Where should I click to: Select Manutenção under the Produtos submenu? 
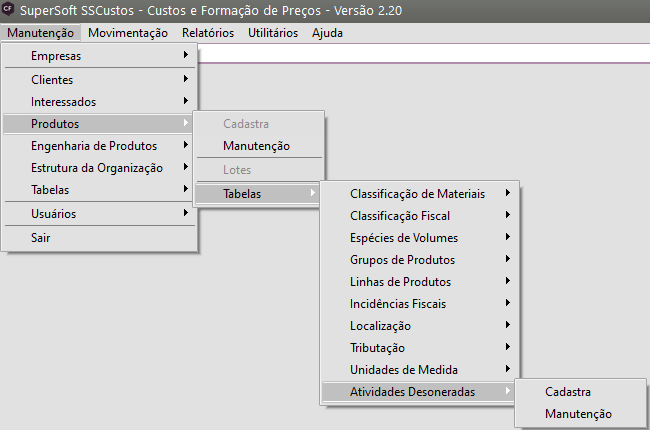coord(256,146)
